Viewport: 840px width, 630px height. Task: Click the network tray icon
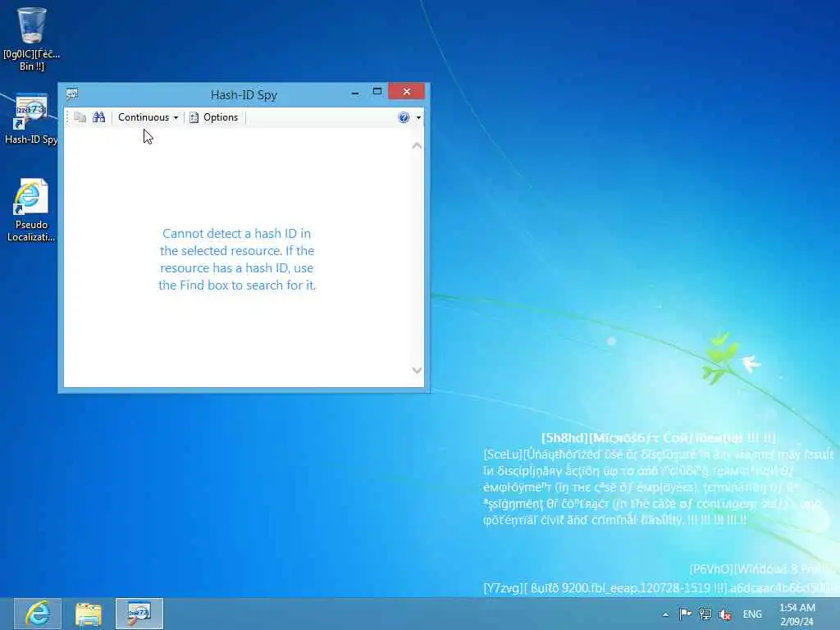(705, 614)
